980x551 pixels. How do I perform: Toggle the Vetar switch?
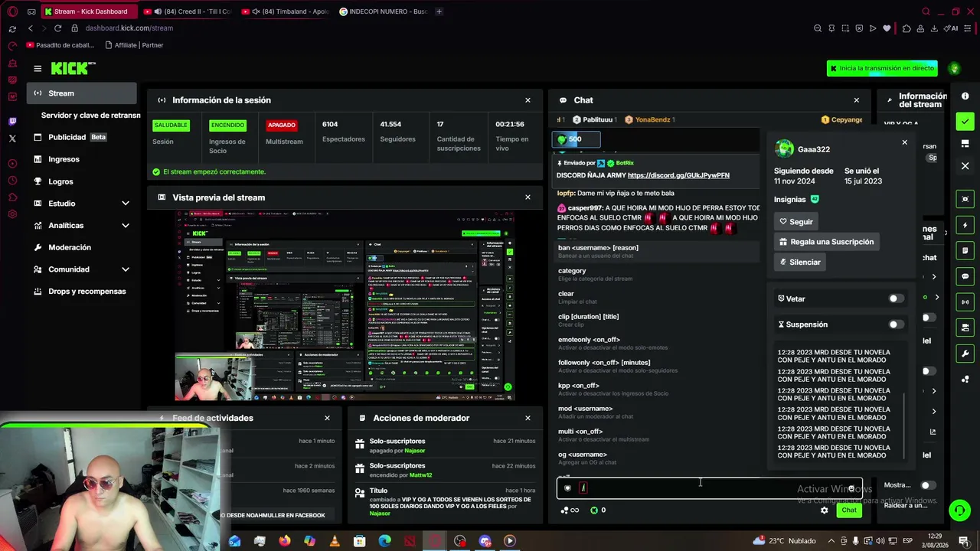[x=895, y=298]
